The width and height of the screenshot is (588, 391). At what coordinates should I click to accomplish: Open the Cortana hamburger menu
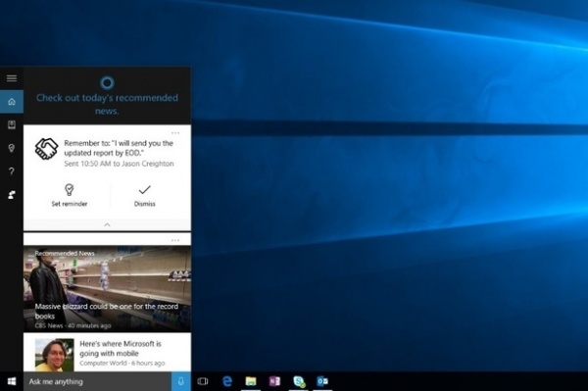pos(12,78)
